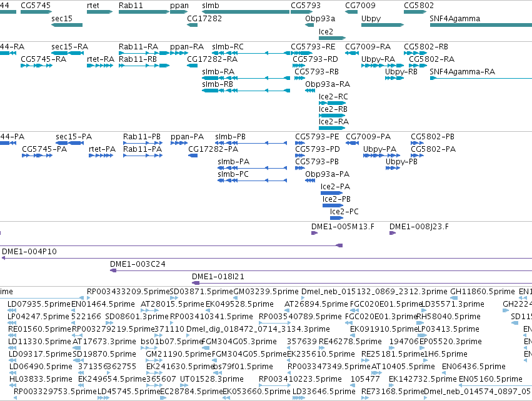
Task: Select the Ice2-PA protein bar
Action: tap(332, 193)
